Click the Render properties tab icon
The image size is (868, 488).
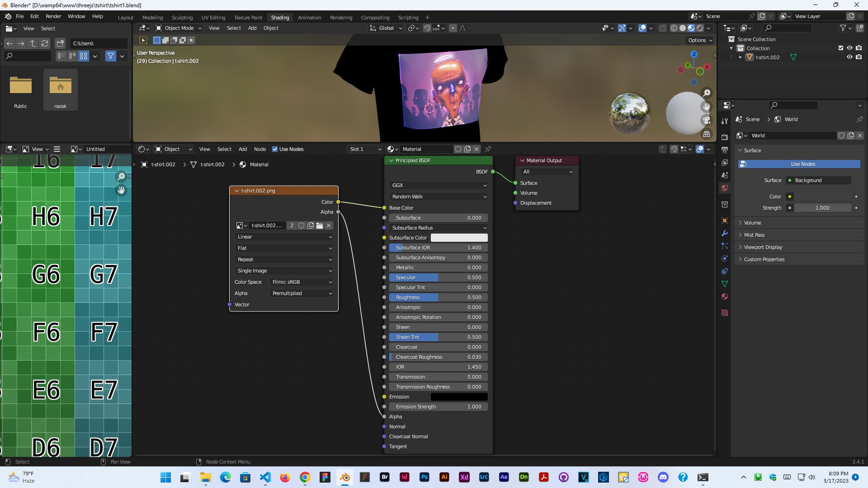(x=725, y=137)
